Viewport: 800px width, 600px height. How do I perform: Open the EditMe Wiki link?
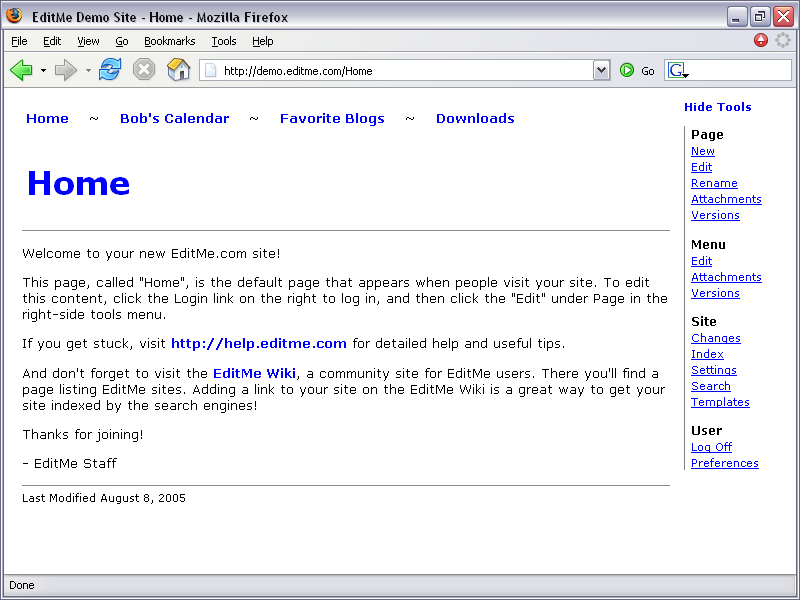pos(254,373)
